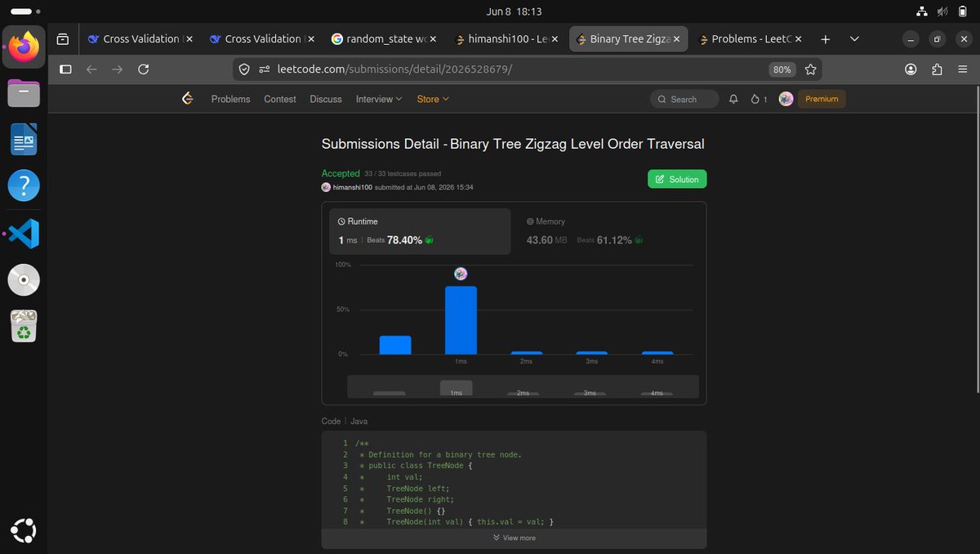Screen dimensions: 980x554
Task: Switch to the Memory stats card
Action: (608, 231)
